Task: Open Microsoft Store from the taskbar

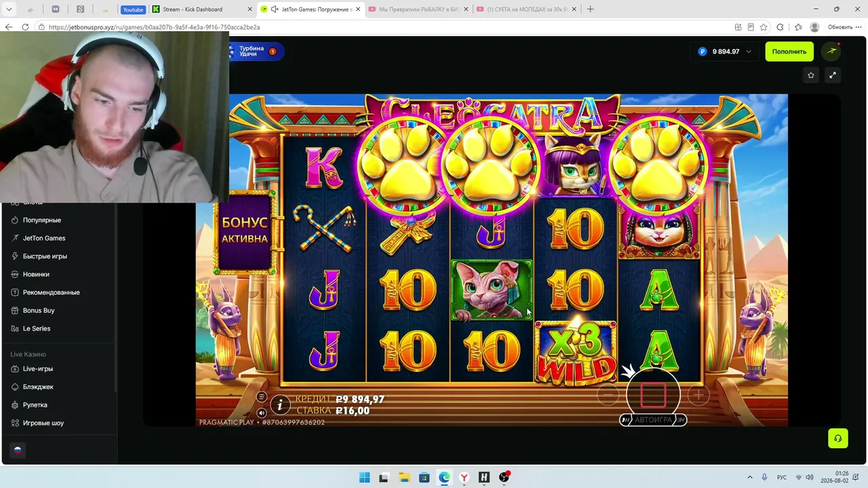Action: click(424, 477)
